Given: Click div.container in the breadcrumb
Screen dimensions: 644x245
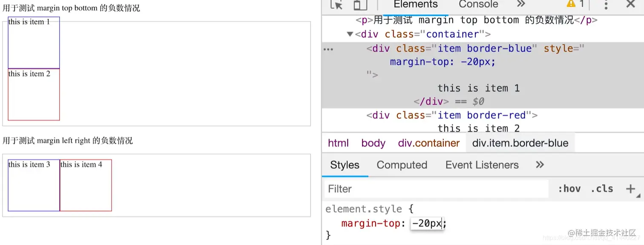Looking at the screenshot, I should pos(429,143).
